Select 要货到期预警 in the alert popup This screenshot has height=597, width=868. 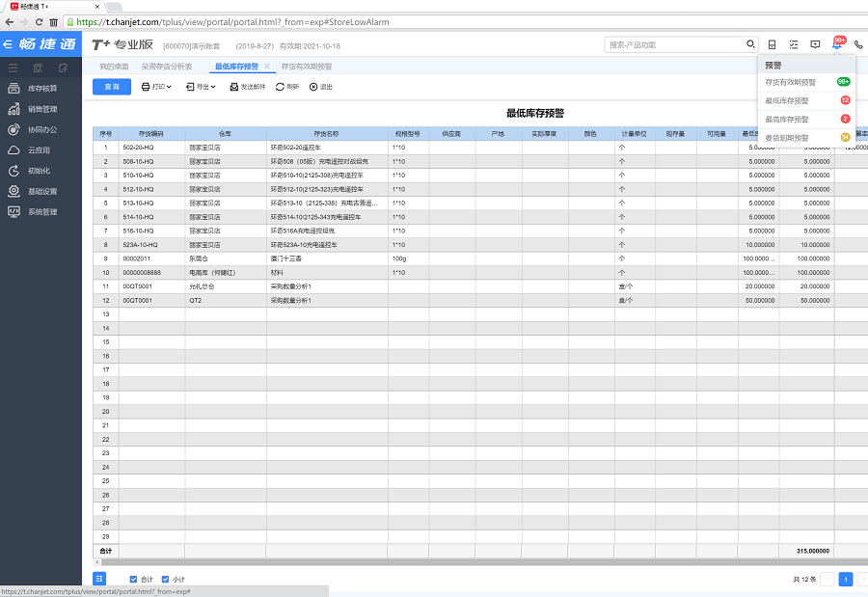(x=806, y=138)
